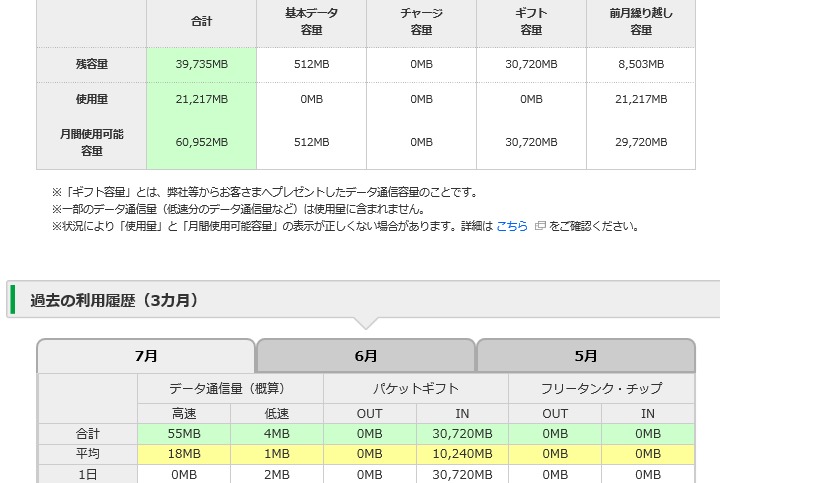Click the 基本データ容量 column header
819x483 pixels.
pyautogui.click(x=312, y=22)
